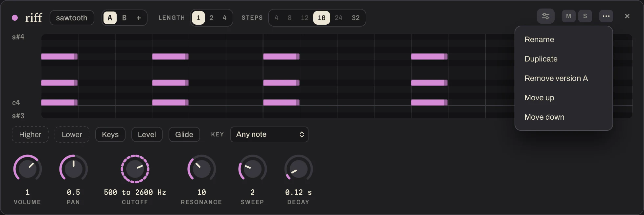644x215 pixels.
Task: Click the three-dots more options button
Action: click(606, 16)
